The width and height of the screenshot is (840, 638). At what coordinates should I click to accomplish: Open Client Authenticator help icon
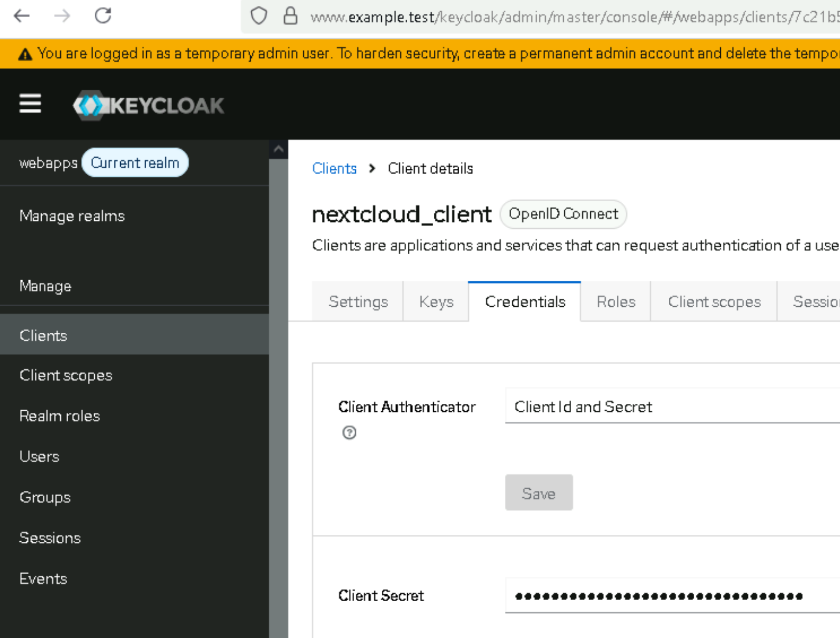pos(349,433)
